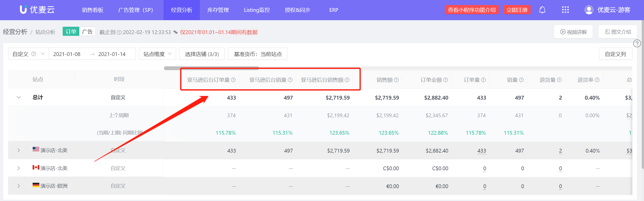The height and width of the screenshot is (201, 644).
Task: Click the user avatar icon
Action: [x=589, y=10]
